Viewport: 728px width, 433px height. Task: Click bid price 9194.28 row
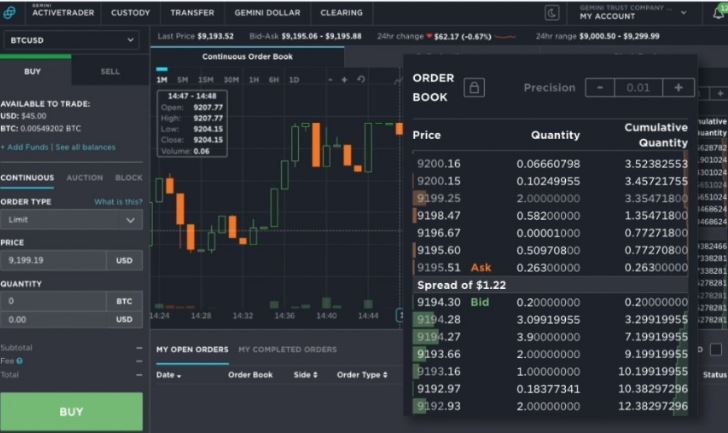(550, 320)
